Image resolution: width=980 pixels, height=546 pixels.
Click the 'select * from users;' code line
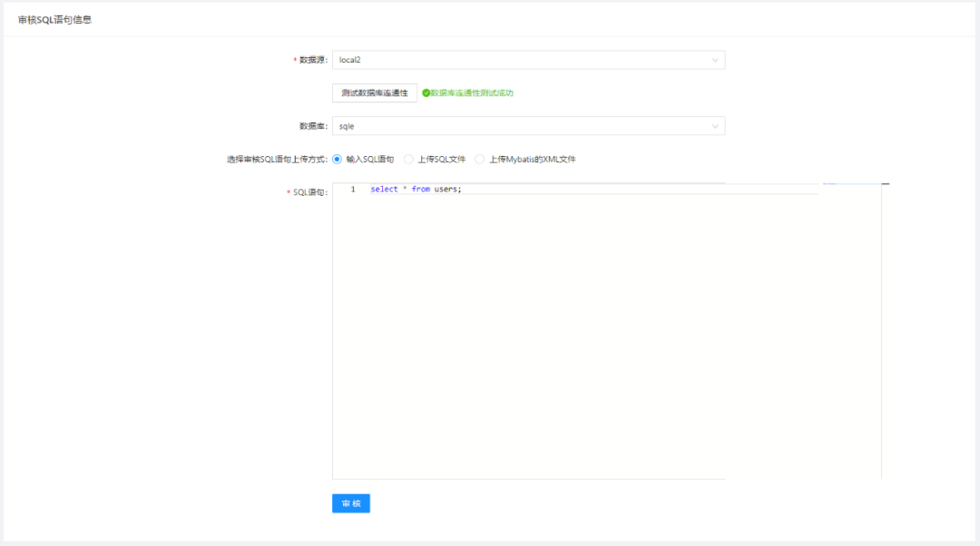coord(416,190)
